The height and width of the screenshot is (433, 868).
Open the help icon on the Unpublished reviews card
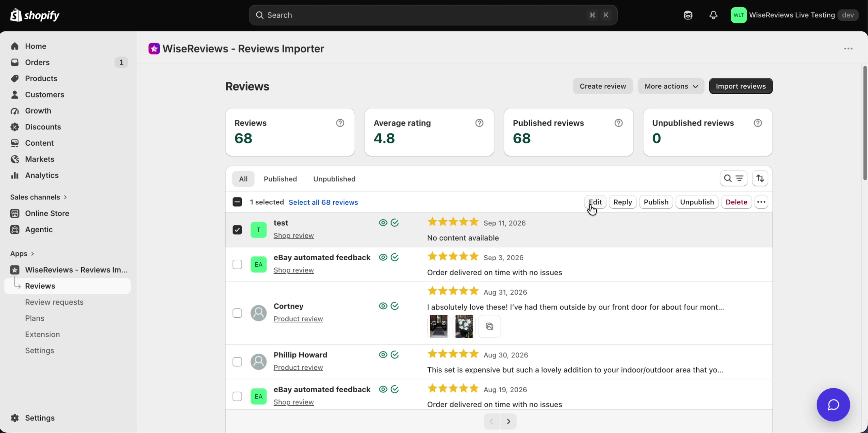tap(758, 123)
